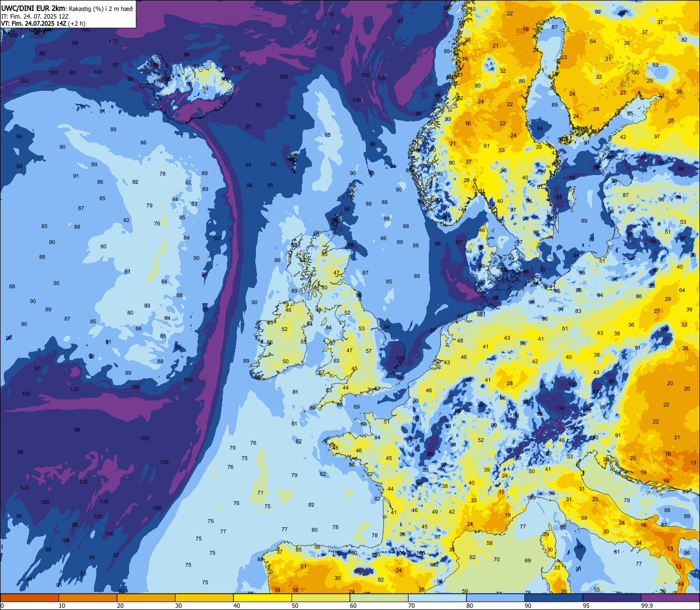This screenshot has height=610, width=700.
Task: Click the "30" tick label on the legend
Action: point(178,606)
